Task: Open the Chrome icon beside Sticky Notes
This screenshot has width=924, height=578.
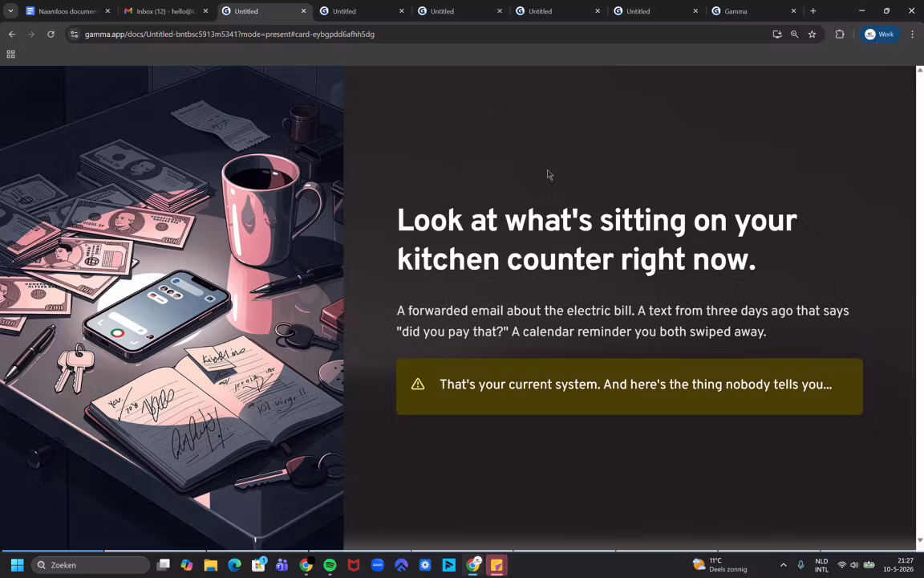Action: tap(472, 565)
